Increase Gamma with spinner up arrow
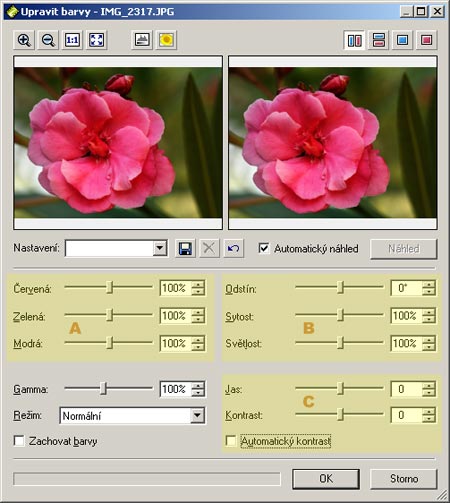450x503 pixels. click(x=198, y=385)
